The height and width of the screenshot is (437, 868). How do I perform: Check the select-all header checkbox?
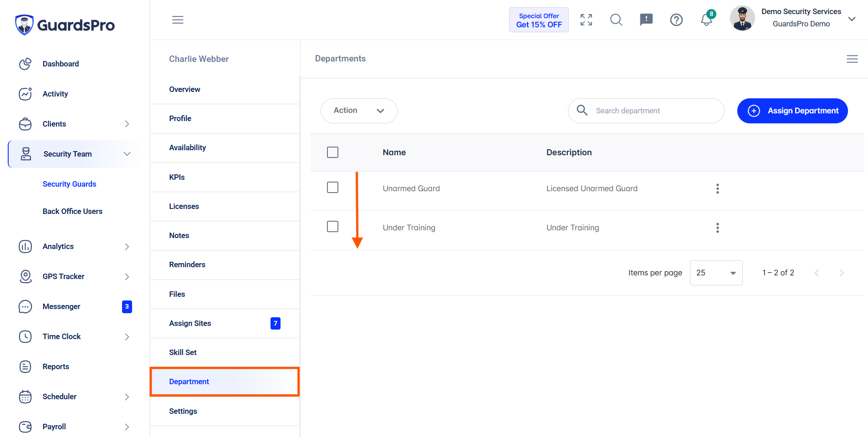[x=332, y=152]
